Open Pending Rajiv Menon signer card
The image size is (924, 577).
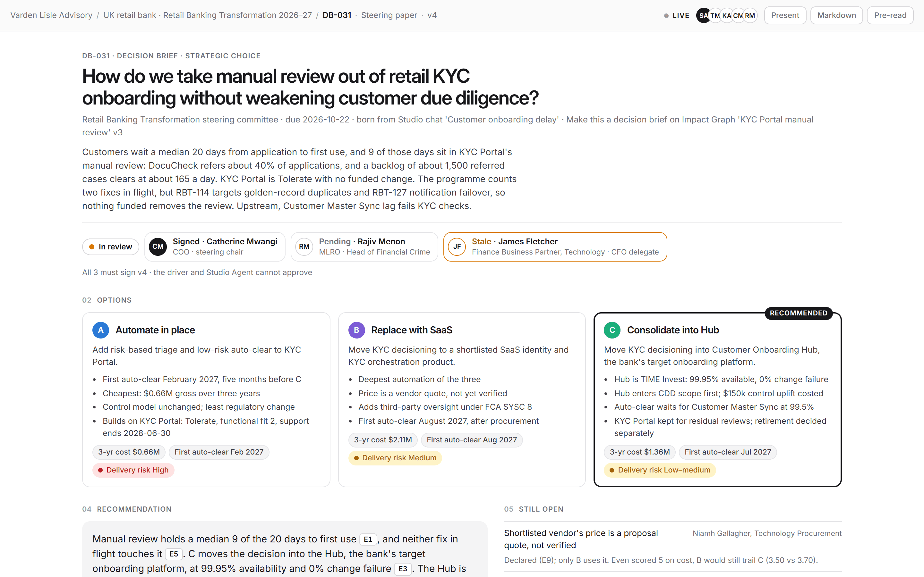364,247
